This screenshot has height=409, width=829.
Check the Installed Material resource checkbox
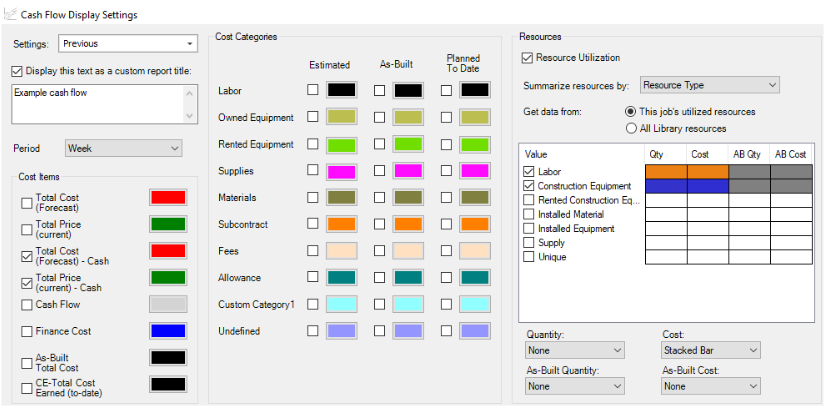tap(529, 214)
